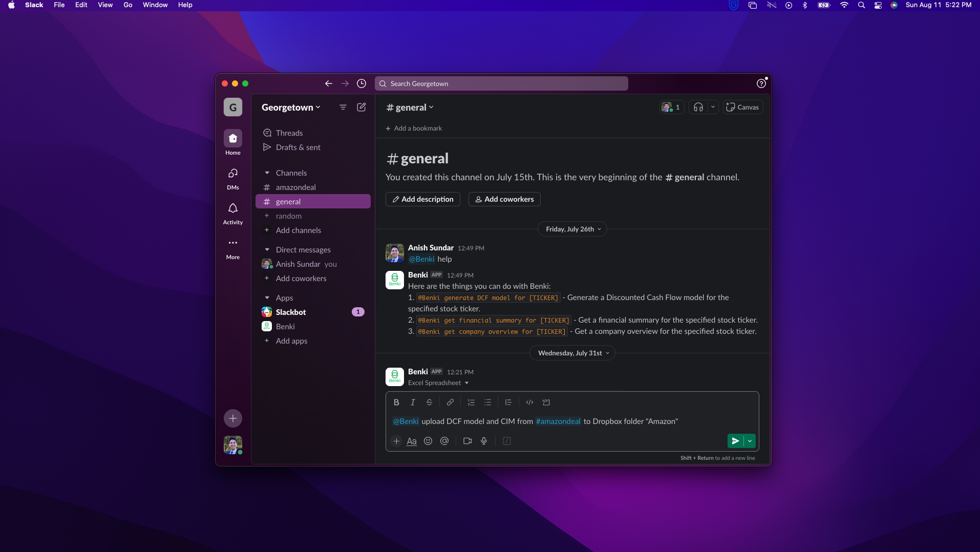Open the channel Canvas
Image resolution: width=980 pixels, height=552 pixels.
[x=743, y=107]
